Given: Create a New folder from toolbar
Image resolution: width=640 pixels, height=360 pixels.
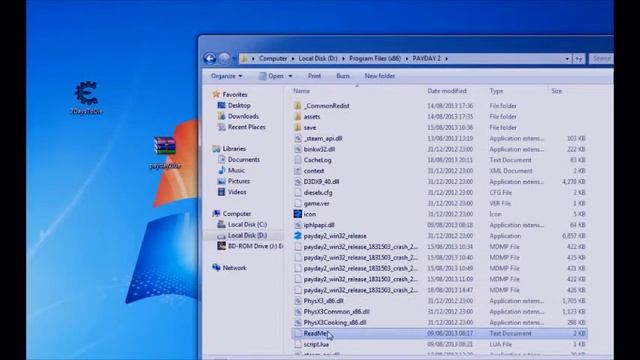Looking at the screenshot, I should tap(380, 76).
